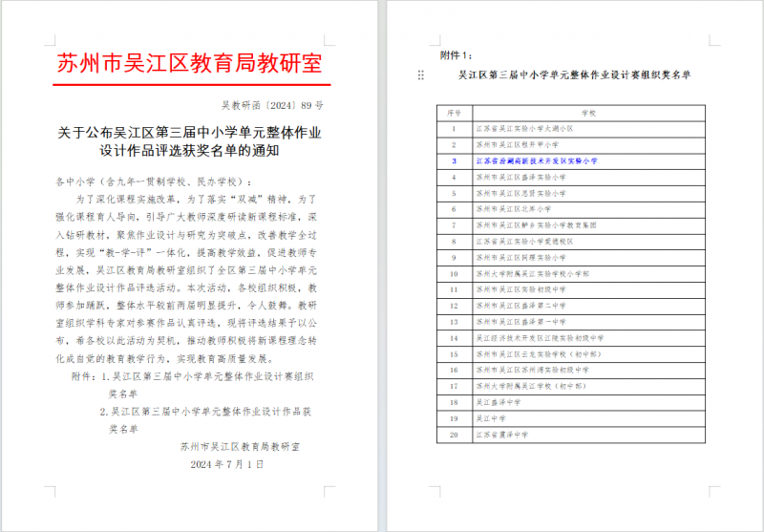Click the blue sequence number 3 cell
The width and height of the screenshot is (764, 532).
pos(455,161)
